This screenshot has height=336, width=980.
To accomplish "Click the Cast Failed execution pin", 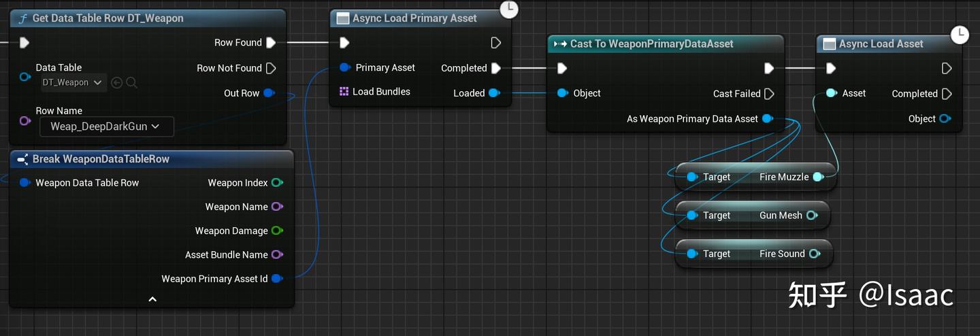I will (x=769, y=93).
